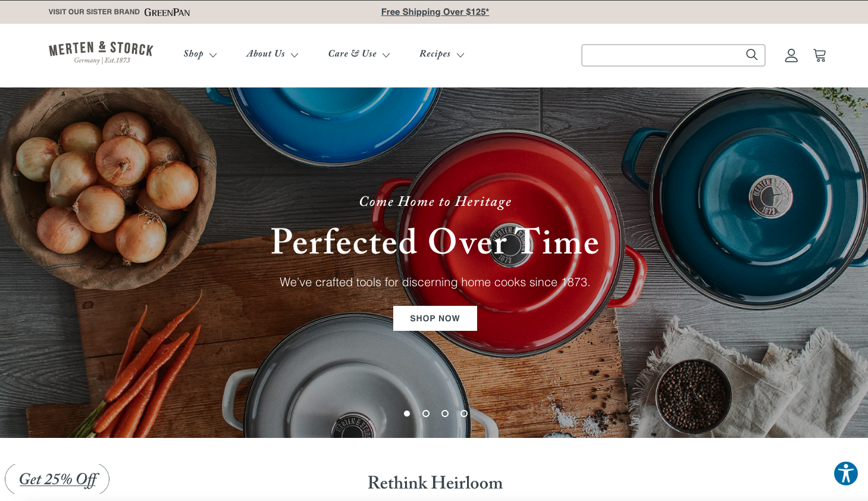
Task: Expand the Care & Use dropdown chevron
Action: click(386, 55)
